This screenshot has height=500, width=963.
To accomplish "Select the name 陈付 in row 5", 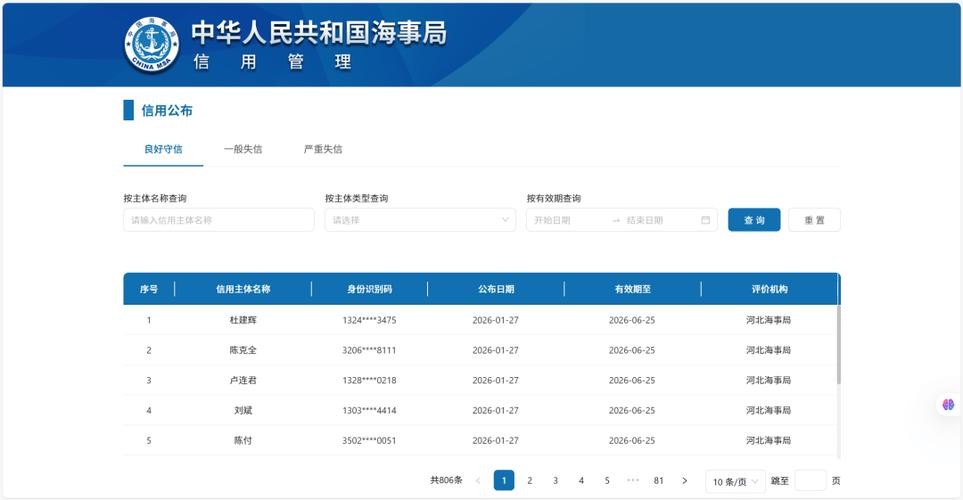I will point(243,440).
